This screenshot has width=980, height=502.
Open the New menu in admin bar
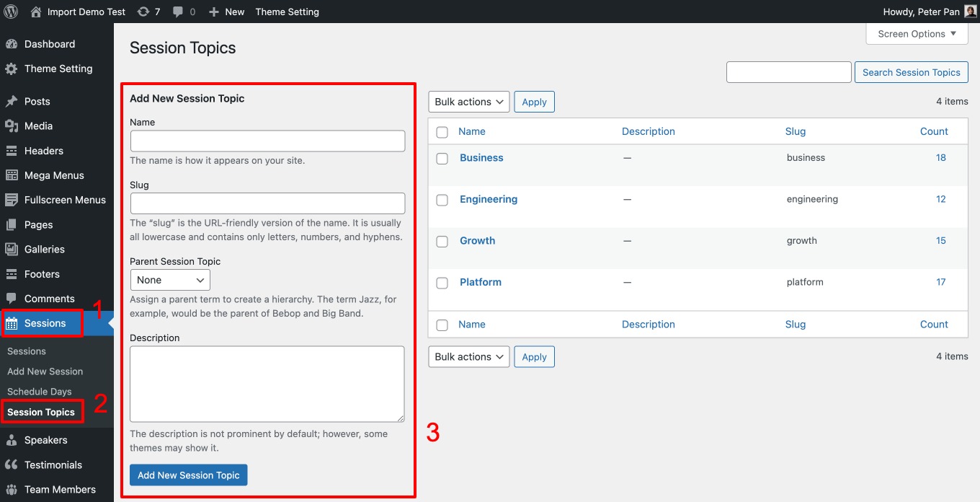tap(226, 12)
